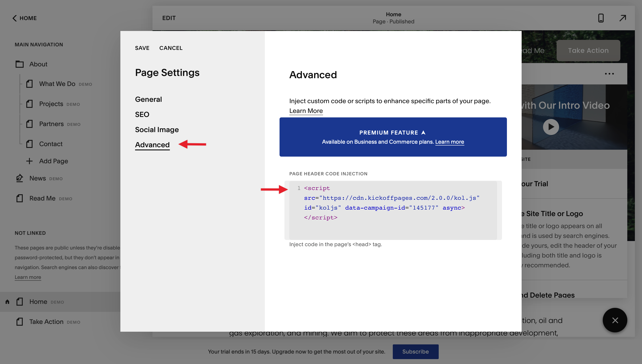Click the plus icon beside Add Page

[29, 161]
